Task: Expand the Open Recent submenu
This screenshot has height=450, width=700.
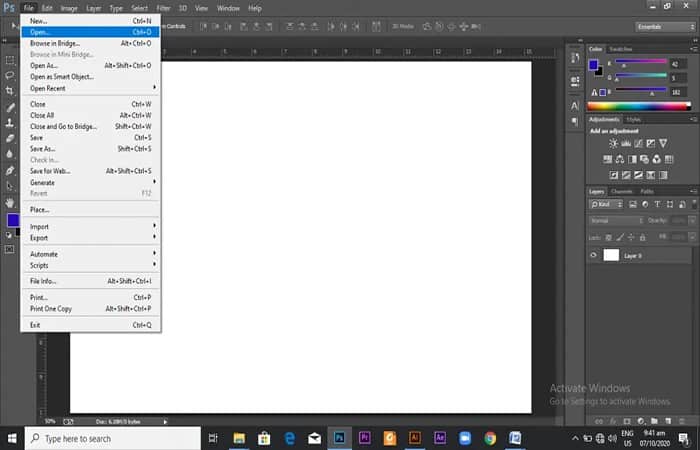Action: [x=91, y=88]
